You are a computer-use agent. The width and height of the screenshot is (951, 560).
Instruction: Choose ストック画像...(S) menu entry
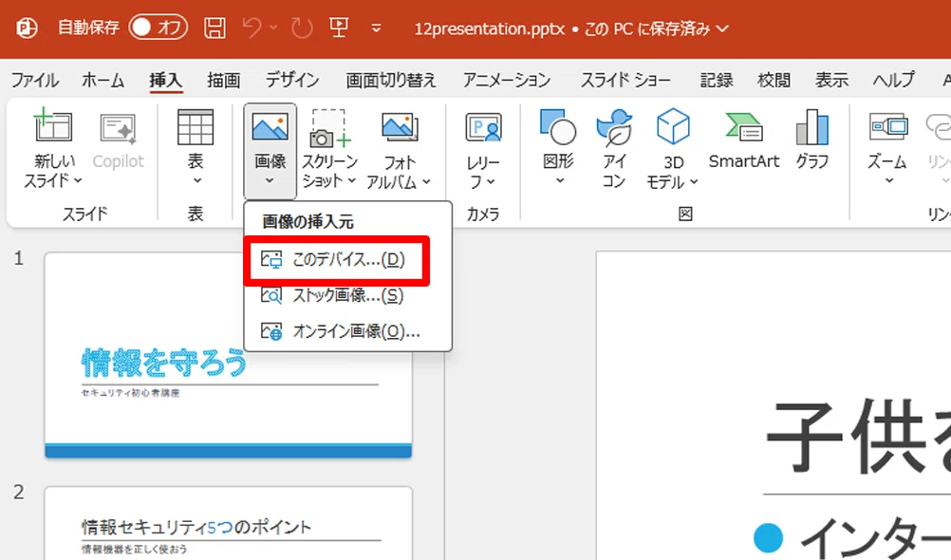tap(348, 295)
